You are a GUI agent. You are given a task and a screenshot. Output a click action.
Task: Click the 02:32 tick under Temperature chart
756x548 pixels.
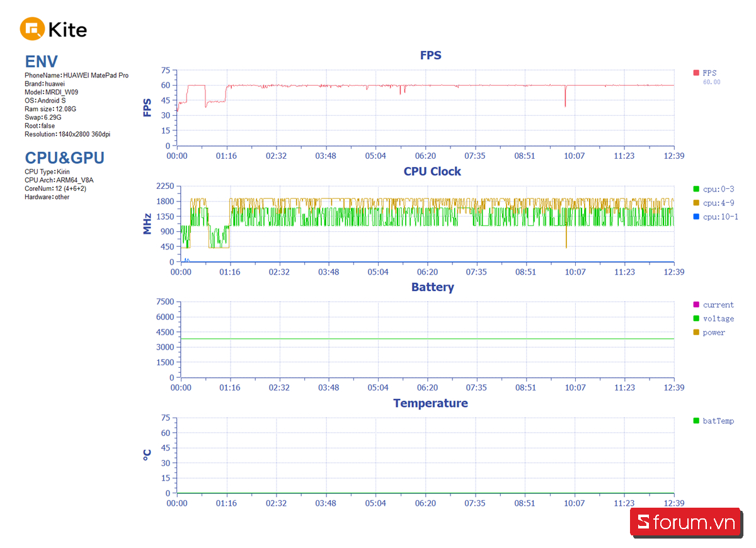coord(276,504)
